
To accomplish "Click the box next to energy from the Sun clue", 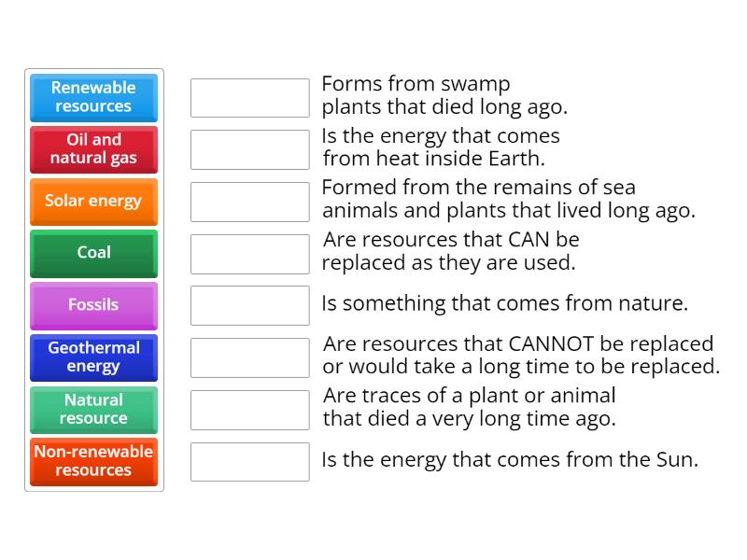I will [249, 461].
